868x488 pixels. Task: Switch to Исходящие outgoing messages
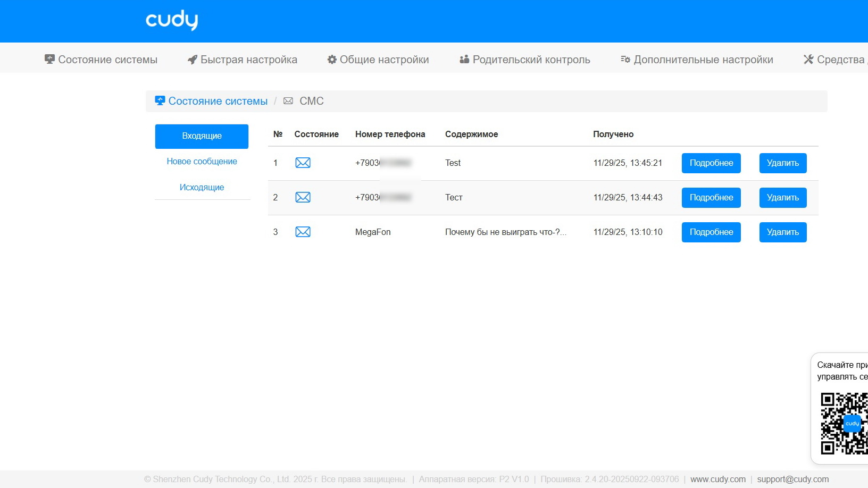click(x=202, y=187)
